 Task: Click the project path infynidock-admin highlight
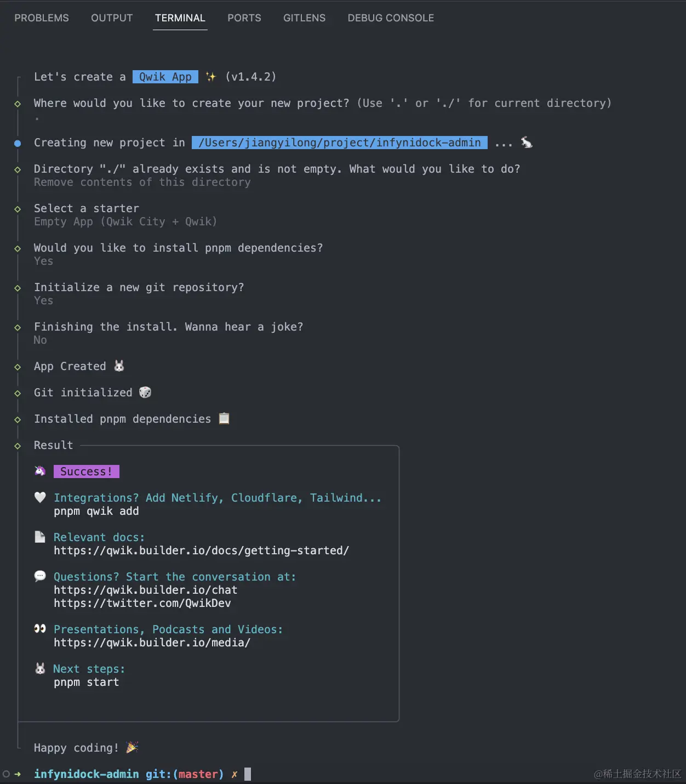(x=339, y=143)
